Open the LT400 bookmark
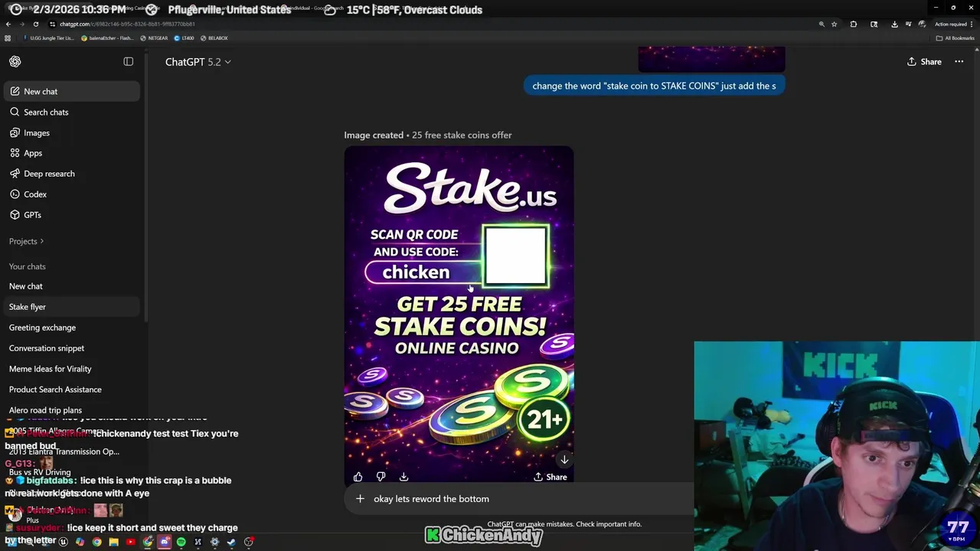 [x=184, y=37]
